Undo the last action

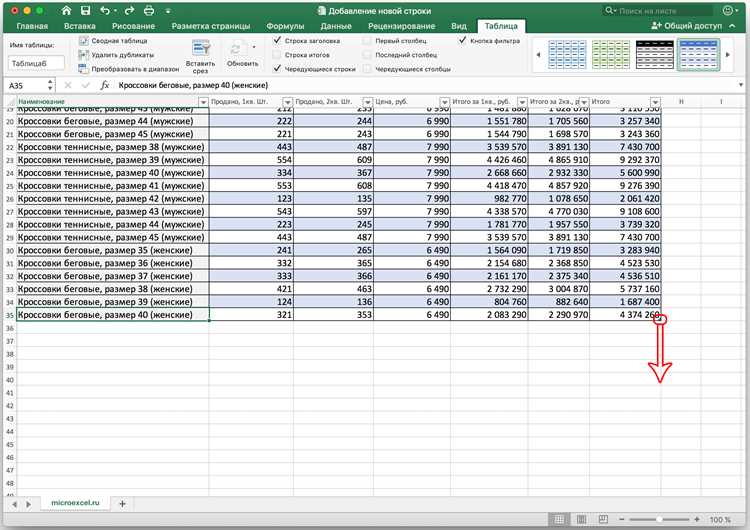click(x=105, y=11)
